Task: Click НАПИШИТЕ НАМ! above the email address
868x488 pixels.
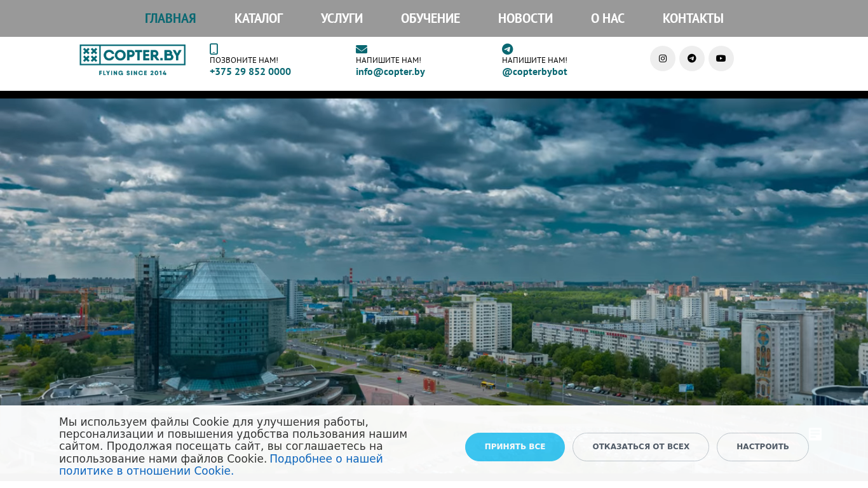Action: [x=388, y=60]
